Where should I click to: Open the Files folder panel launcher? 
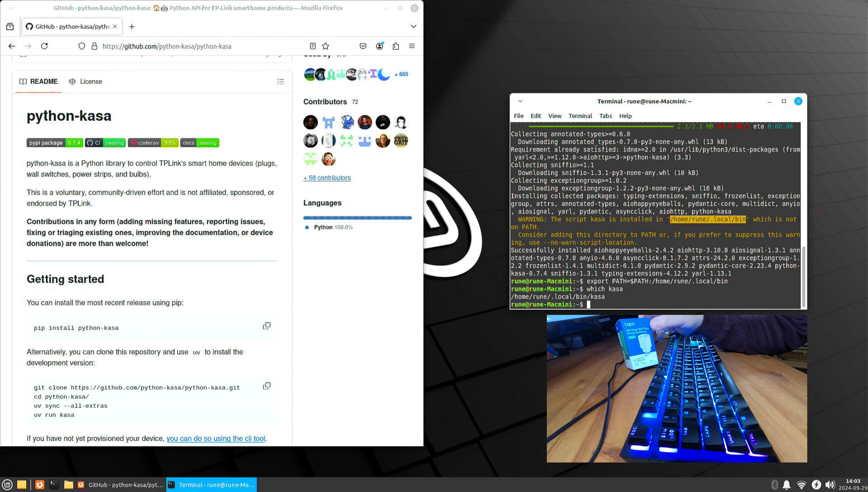69,484
